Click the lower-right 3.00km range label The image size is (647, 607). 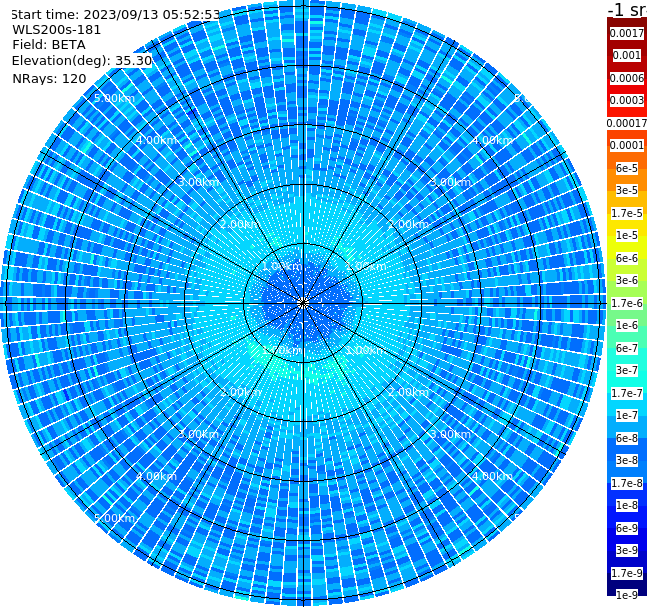click(451, 434)
